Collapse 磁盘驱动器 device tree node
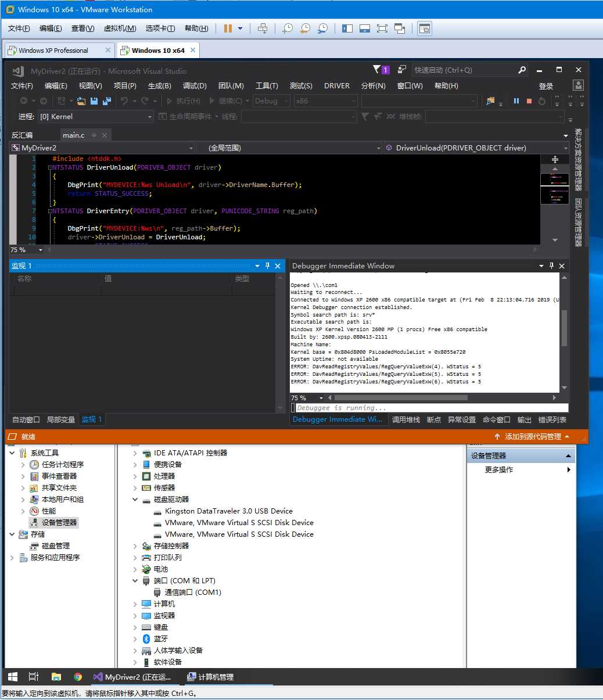Viewport: 603px width, 700px height. 135,500
